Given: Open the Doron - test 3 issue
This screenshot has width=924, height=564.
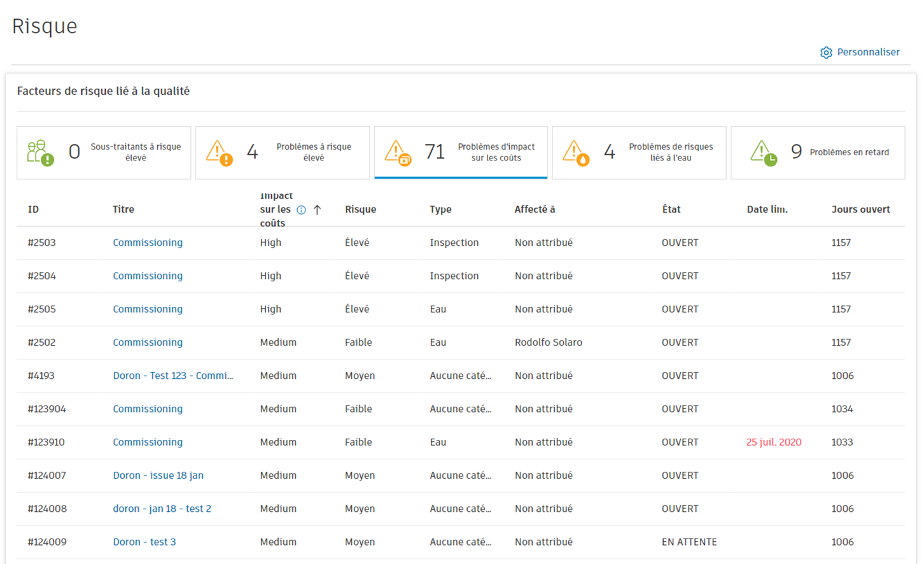Looking at the screenshot, I should click(x=144, y=542).
